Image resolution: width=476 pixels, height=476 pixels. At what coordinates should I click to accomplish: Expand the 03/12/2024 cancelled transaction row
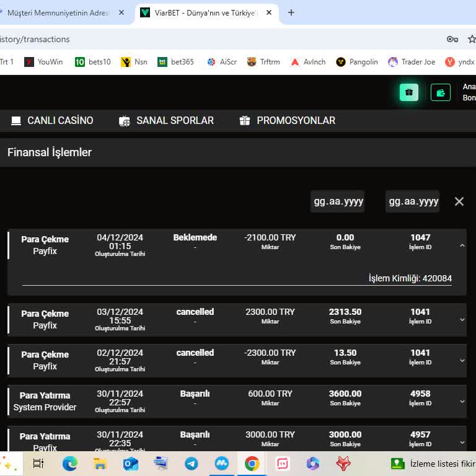(x=462, y=320)
